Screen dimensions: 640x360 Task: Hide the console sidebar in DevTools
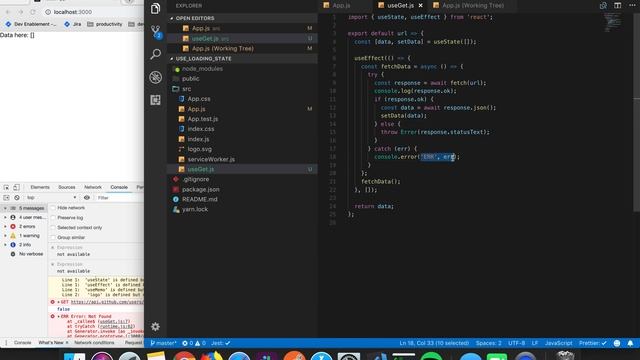[6, 198]
